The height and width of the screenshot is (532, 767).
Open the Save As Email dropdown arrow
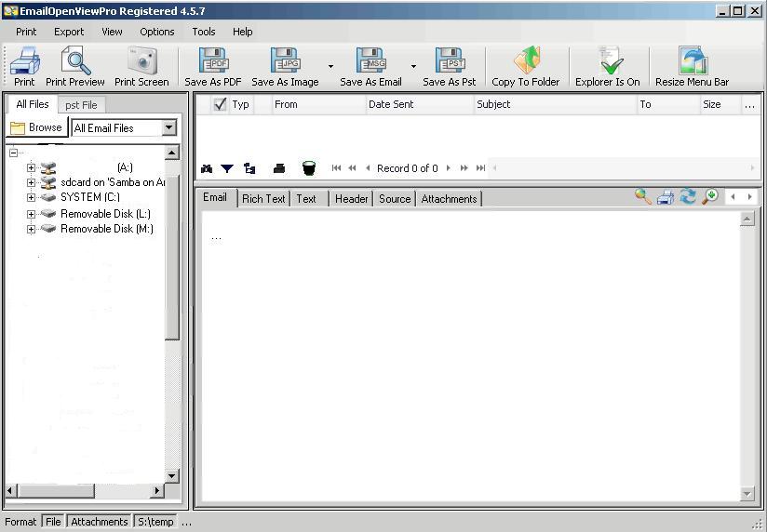coord(414,66)
